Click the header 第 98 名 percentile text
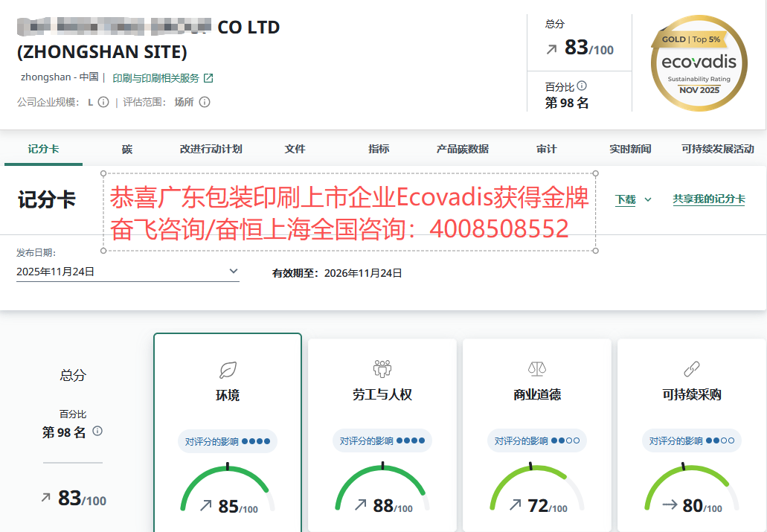Screen dimensions: 767x532 click(567, 103)
